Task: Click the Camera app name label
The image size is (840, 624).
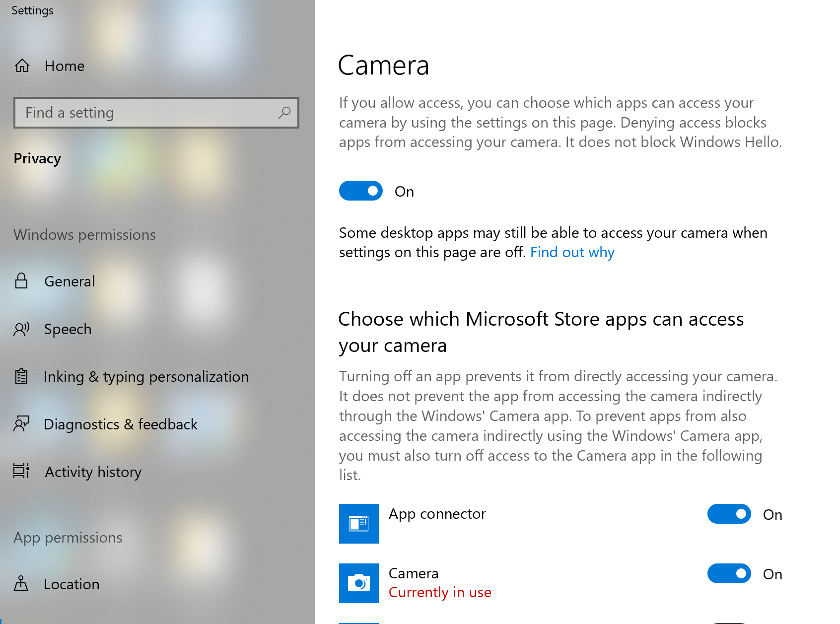Action: [x=414, y=573]
